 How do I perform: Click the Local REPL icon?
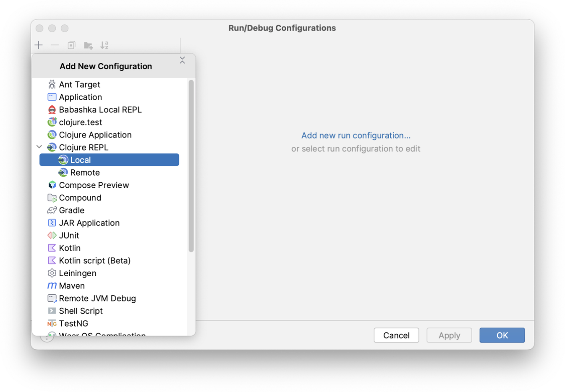63,160
